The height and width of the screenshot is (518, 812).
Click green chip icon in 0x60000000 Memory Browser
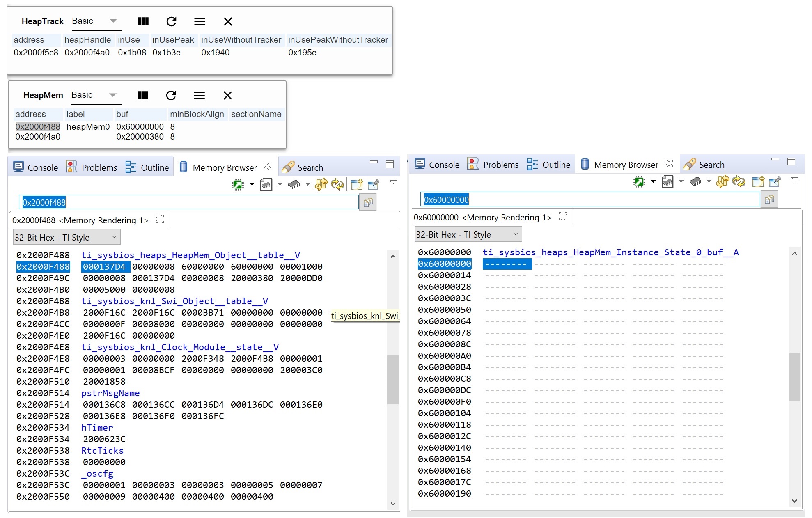pyautogui.click(x=639, y=181)
